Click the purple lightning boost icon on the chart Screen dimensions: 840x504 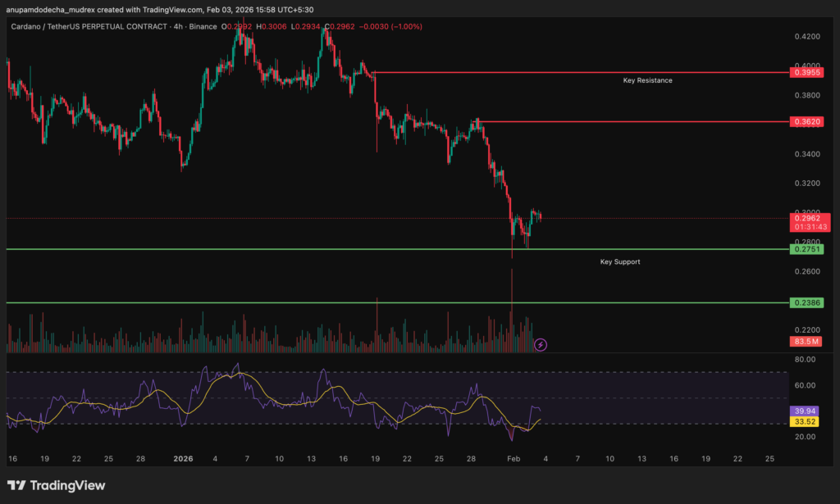[x=540, y=344]
